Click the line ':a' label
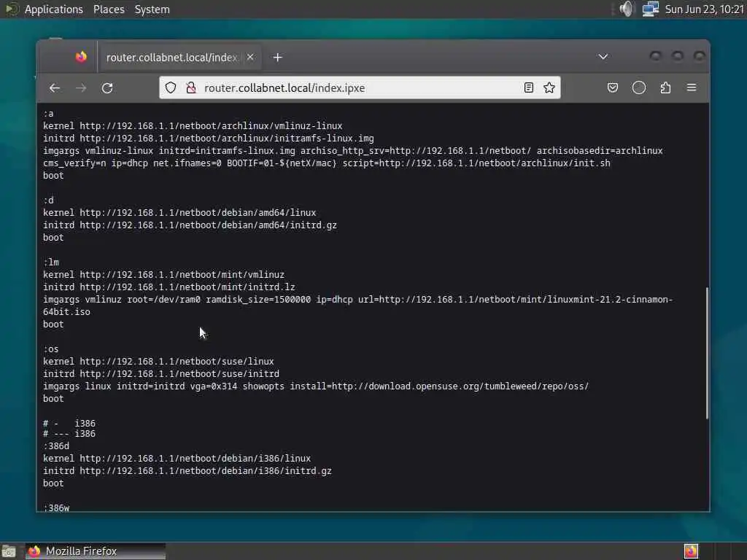This screenshot has height=560, width=747. click(48, 113)
